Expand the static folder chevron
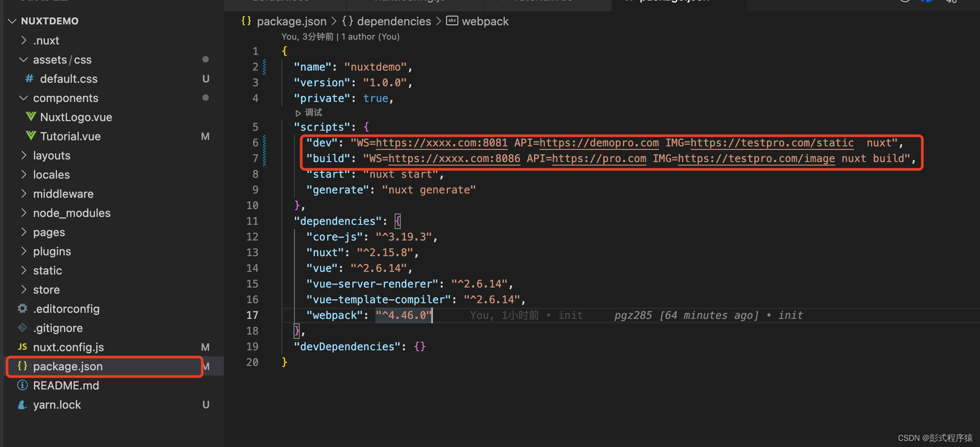The width and height of the screenshot is (980, 447). 24,271
